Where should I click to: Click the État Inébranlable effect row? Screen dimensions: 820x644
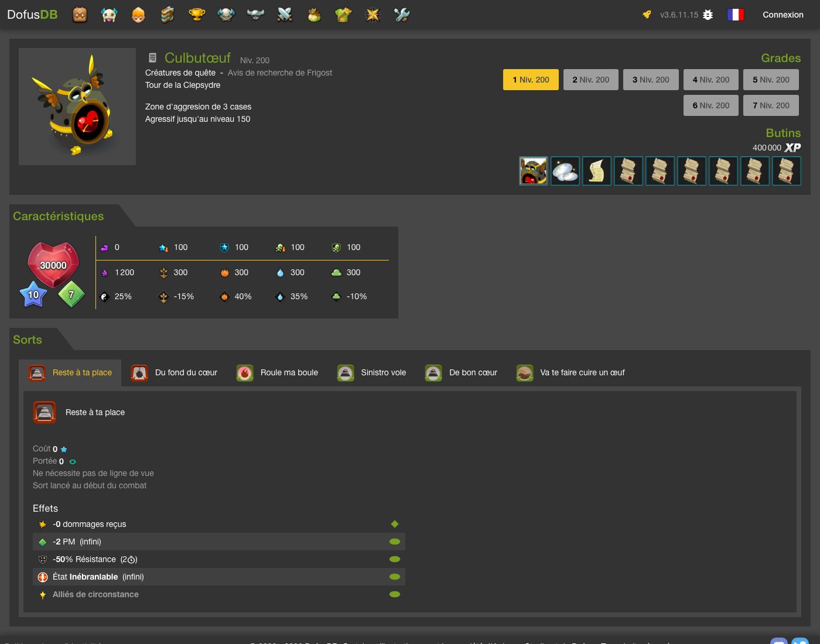pyautogui.click(x=219, y=577)
